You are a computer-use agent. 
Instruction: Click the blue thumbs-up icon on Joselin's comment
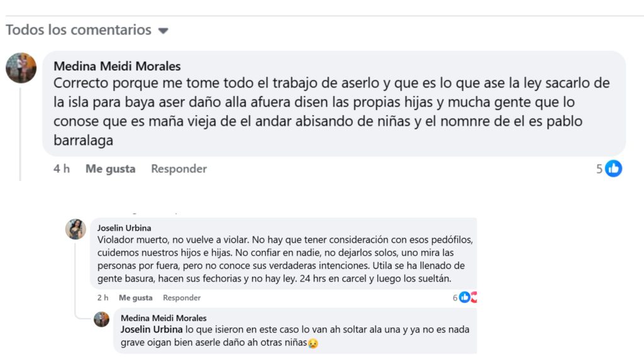click(x=464, y=296)
